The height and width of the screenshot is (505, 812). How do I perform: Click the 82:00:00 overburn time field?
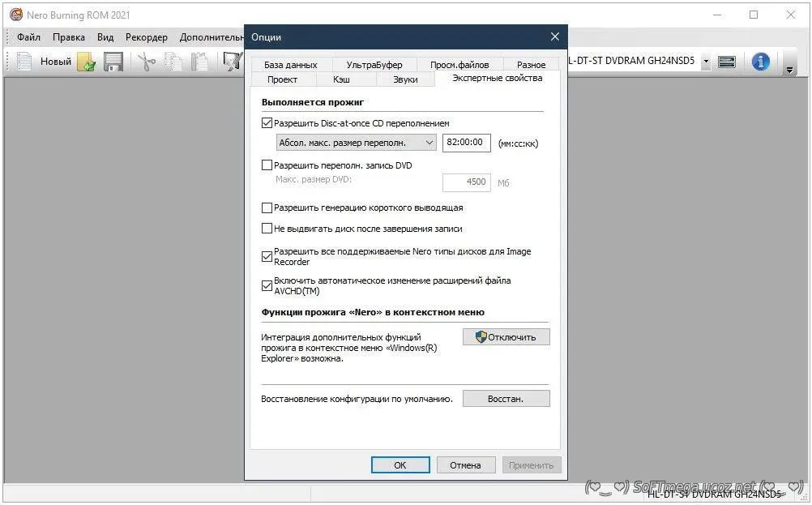pyautogui.click(x=467, y=143)
